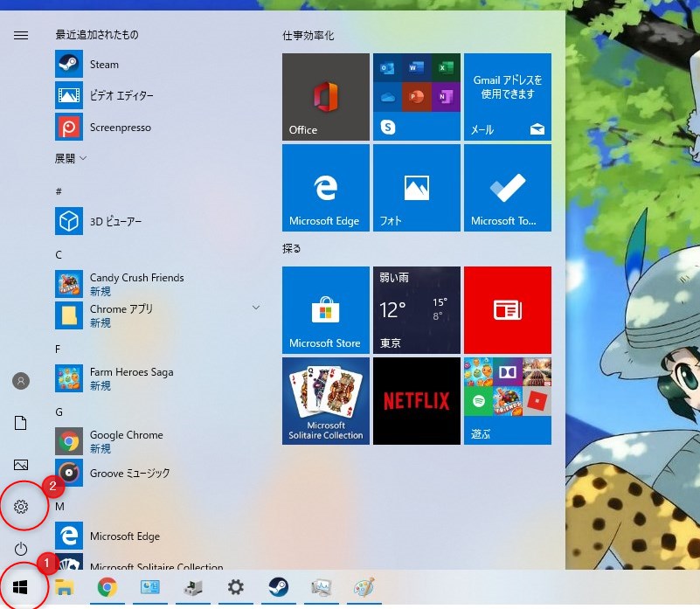700x609 pixels.
Task: Expand the 展開 recently added list
Action: tap(71, 158)
